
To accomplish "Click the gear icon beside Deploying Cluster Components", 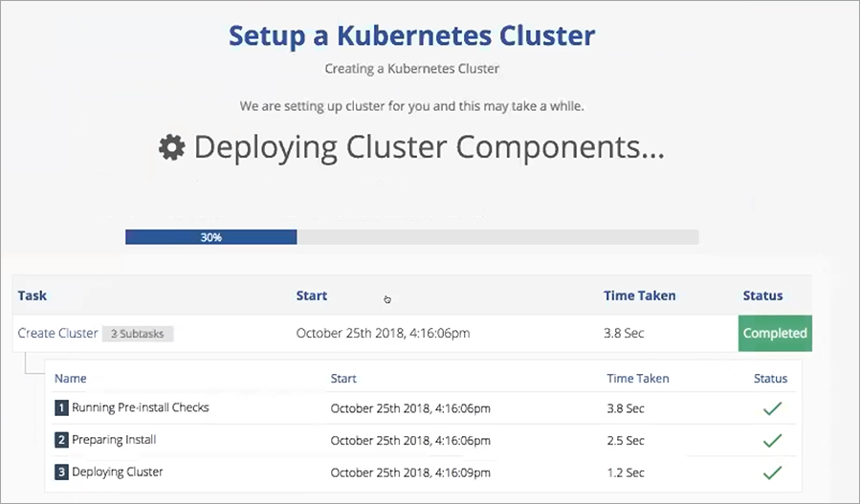I will tap(171, 147).
